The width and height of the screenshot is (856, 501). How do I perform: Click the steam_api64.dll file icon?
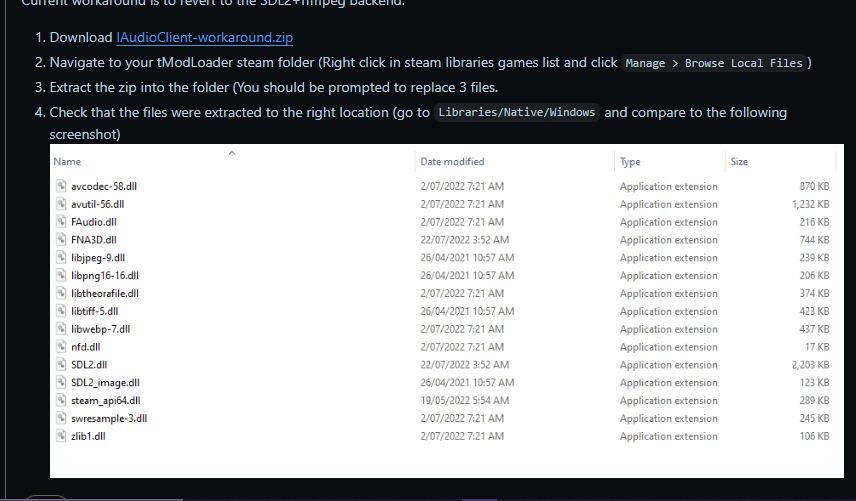point(63,400)
